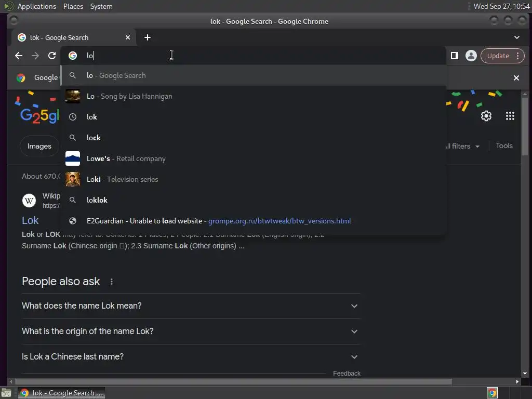532x399 pixels.
Task: Open the All filters dropdown
Action: pos(463,146)
